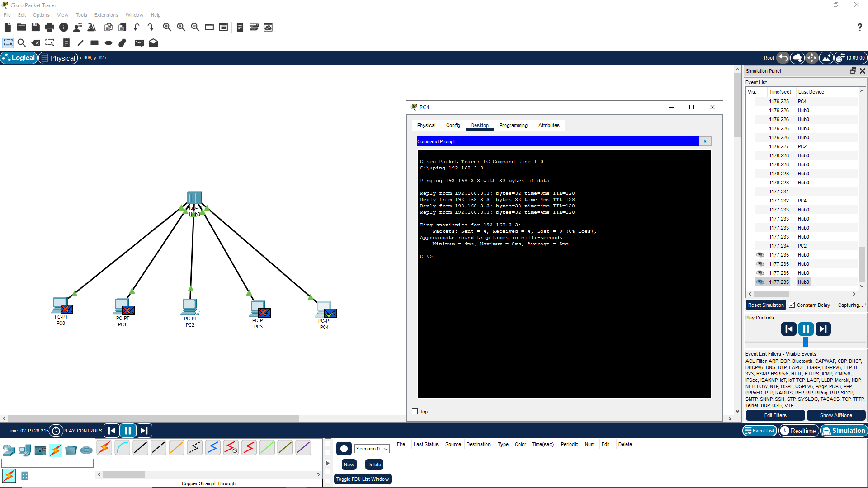Switch to Realtime mode
This screenshot has height=488, width=868.
pyautogui.click(x=799, y=431)
